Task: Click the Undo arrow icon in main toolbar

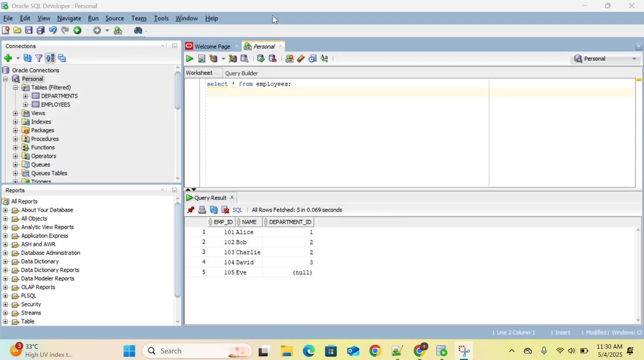Action: point(52,30)
